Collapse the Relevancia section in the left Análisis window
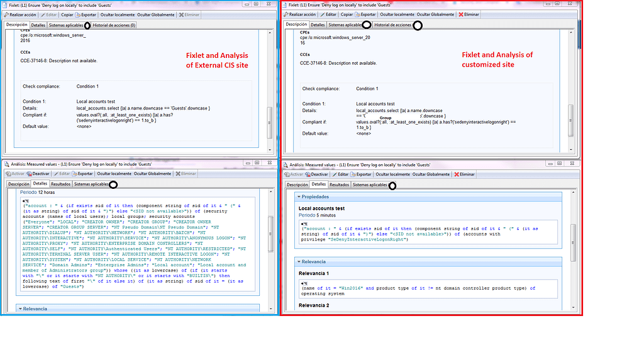644x345 pixels. (20, 309)
